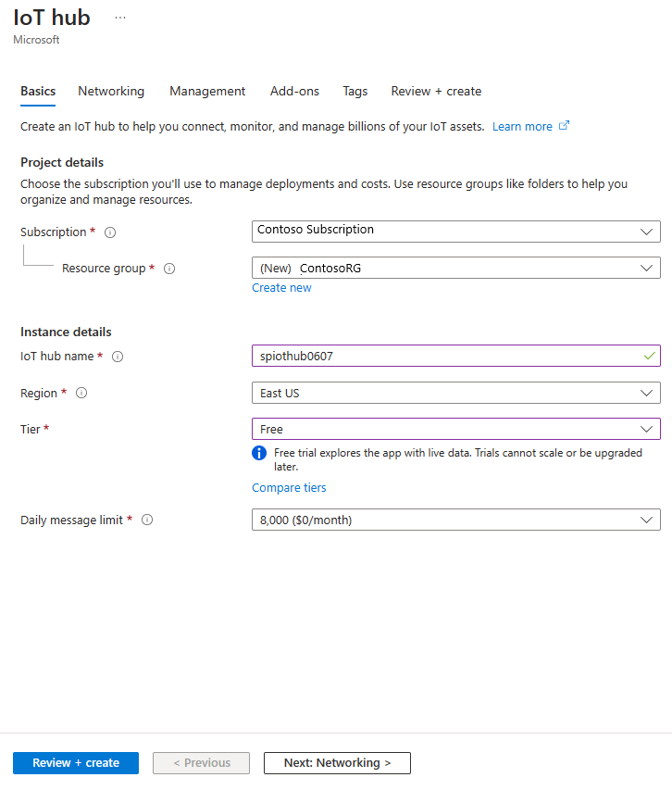Click the green validation checkmark in name field

point(650,356)
